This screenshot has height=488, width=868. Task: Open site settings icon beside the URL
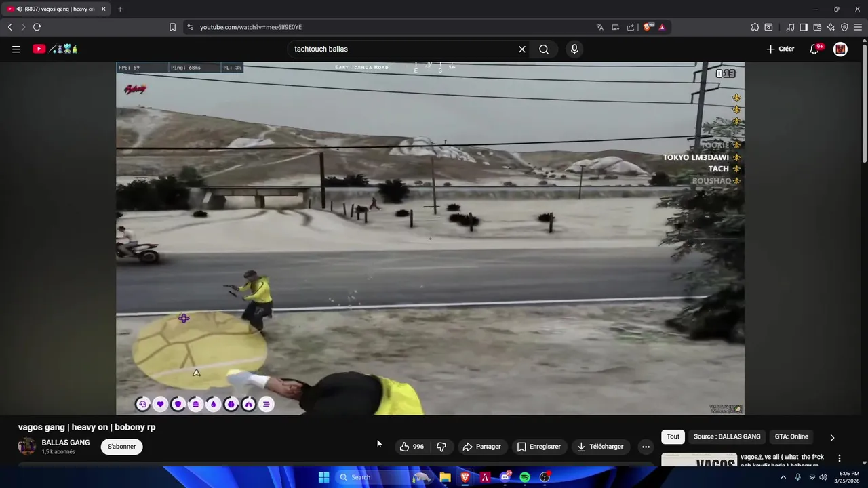click(x=190, y=27)
